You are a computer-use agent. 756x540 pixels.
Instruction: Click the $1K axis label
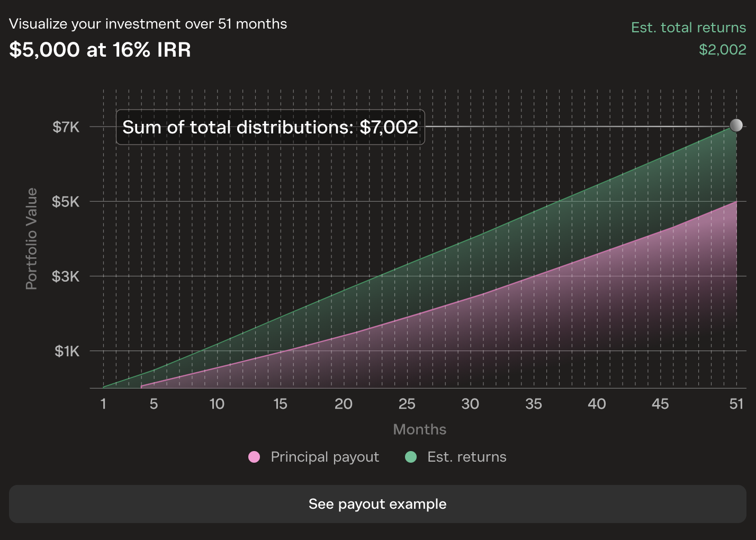[x=67, y=352]
